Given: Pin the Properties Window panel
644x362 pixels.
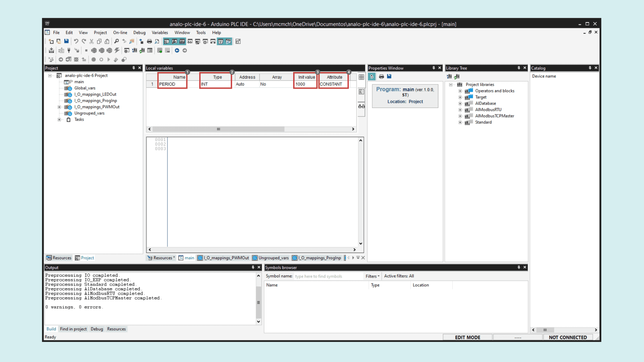Looking at the screenshot, I should point(434,68).
